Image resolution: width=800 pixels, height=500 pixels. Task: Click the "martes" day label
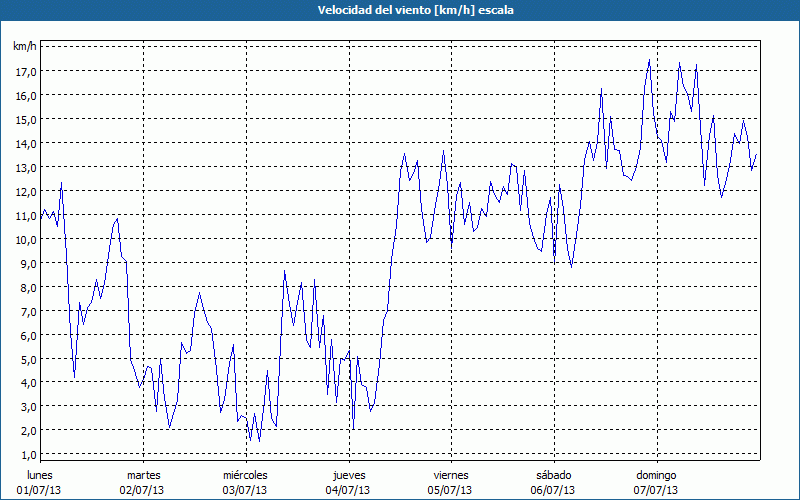(x=143, y=475)
